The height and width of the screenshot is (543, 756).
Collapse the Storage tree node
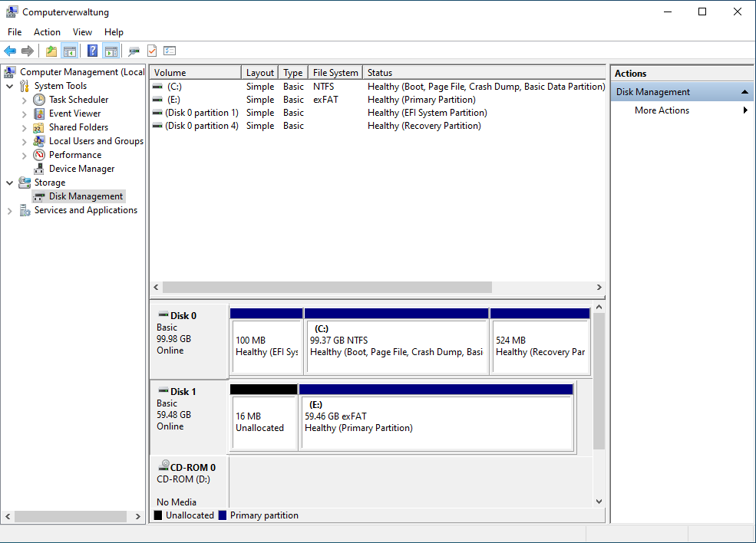pyautogui.click(x=10, y=183)
